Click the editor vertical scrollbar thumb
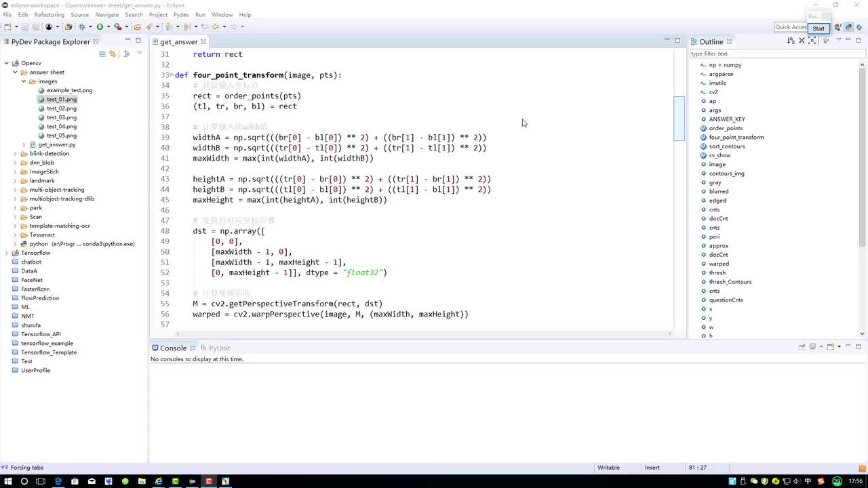Viewport: 868px width, 488px height. pyautogui.click(x=679, y=119)
